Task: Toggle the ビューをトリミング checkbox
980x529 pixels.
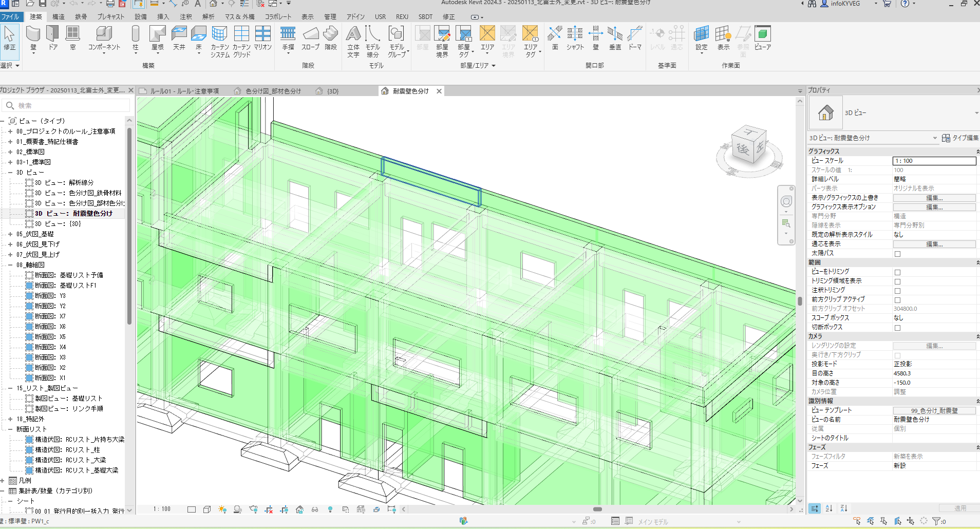Action: tap(897, 272)
